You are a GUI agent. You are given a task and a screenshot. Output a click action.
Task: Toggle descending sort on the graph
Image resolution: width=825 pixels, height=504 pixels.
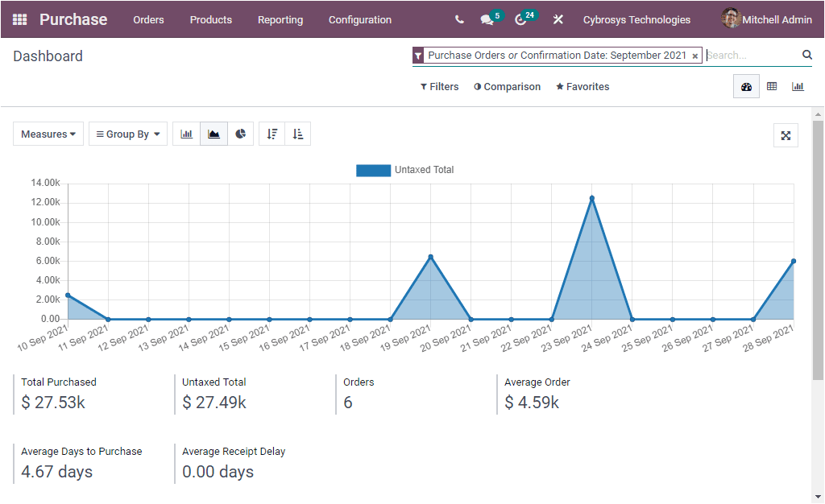(272, 134)
